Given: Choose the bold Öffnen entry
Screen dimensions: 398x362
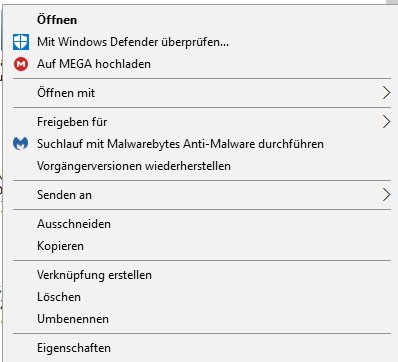Looking at the screenshot, I should click(x=57, y=20).
